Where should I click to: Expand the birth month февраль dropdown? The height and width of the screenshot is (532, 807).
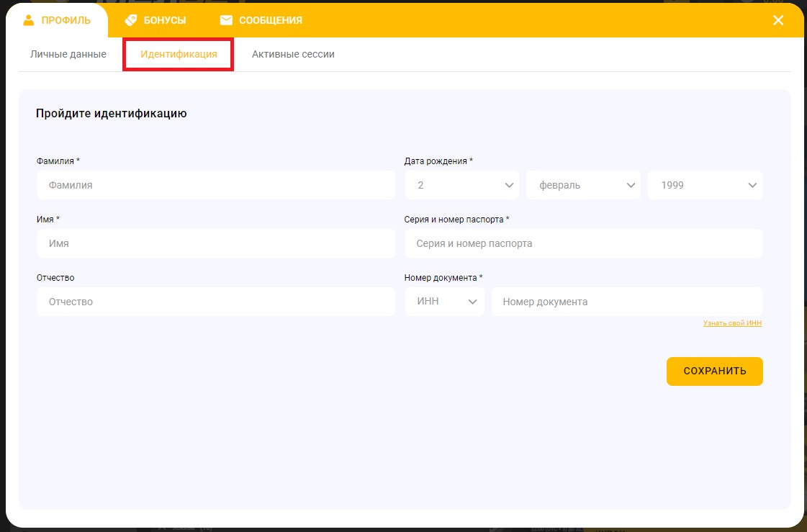click(583, 185)
